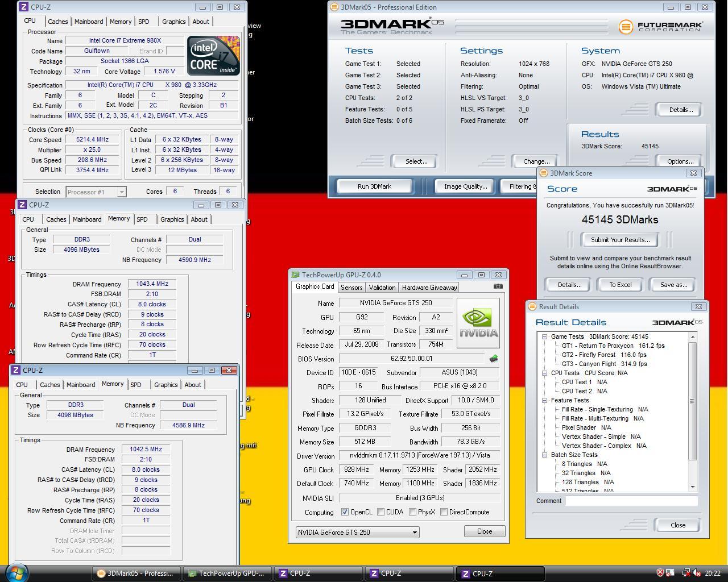
Task: Enable the PhysX checkbox
Action: tap(412, 512)
